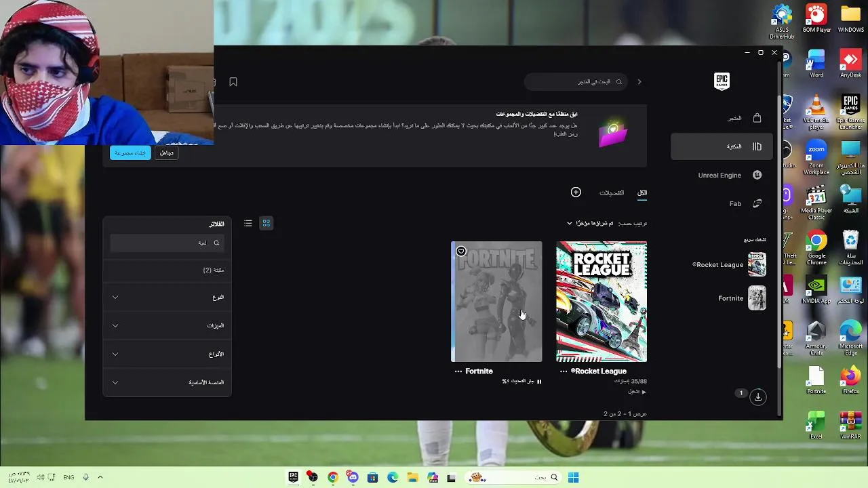Open Google Chrome desktop shortcut
This screenshot has height=488, width=868.
pos(816,248)
